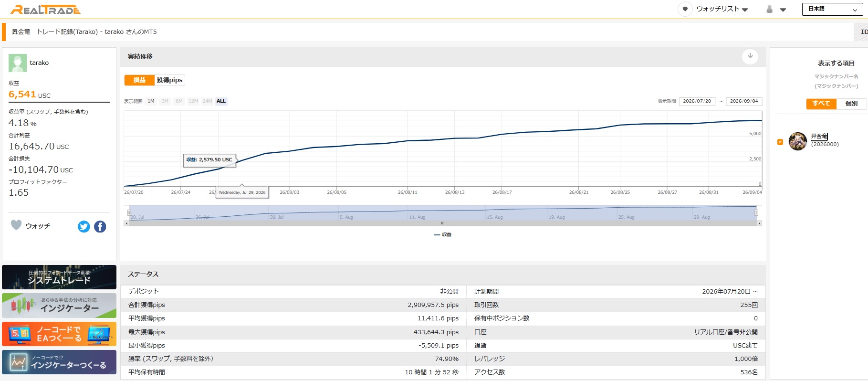This screenshot has width=868, height=381.
Task: Click the 昇金竜 name link
Action: point(819,137)
